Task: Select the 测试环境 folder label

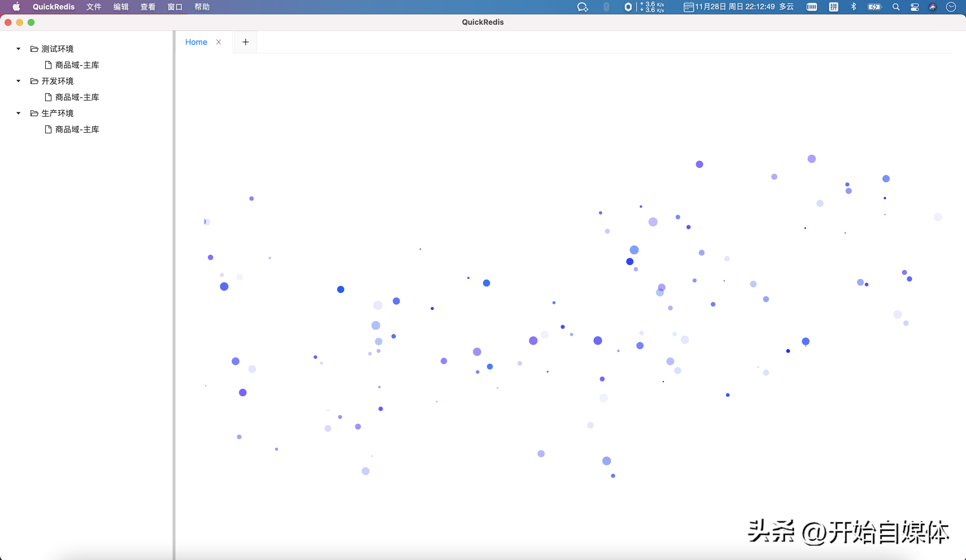Action: (x=58, y=49)
